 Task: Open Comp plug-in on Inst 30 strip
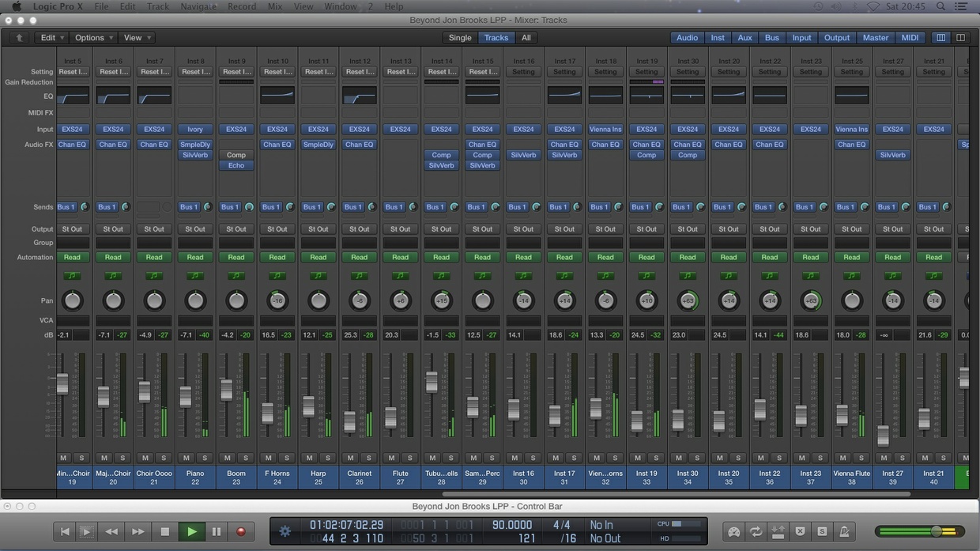(x=688, y=155)
